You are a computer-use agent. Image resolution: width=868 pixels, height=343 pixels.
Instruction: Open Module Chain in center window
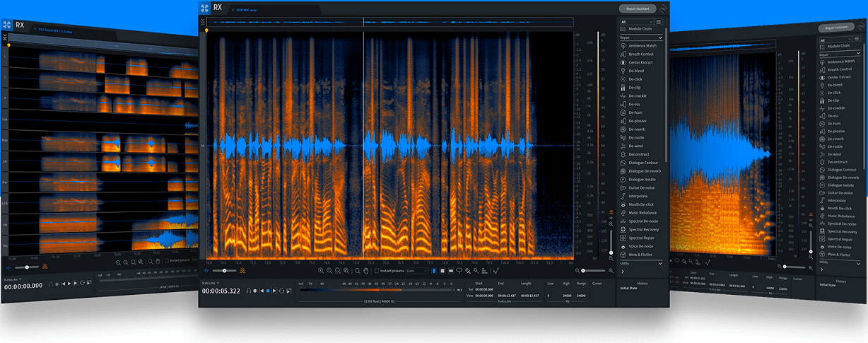coord(640,29)
